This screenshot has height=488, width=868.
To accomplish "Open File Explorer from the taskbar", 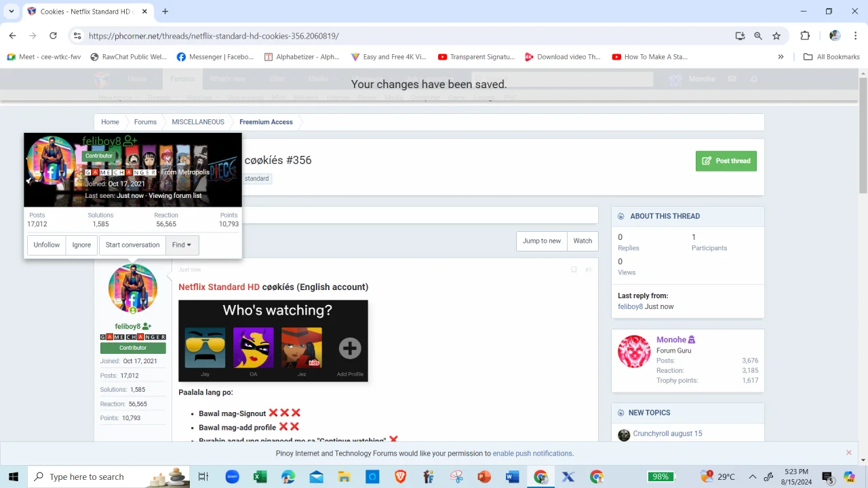I will tap(344, 477).
